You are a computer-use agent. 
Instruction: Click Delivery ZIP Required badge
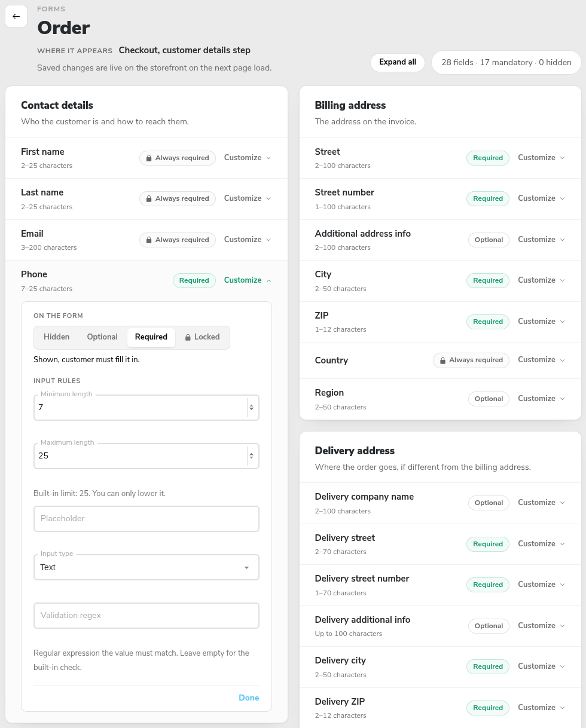[x=488, y=708]
